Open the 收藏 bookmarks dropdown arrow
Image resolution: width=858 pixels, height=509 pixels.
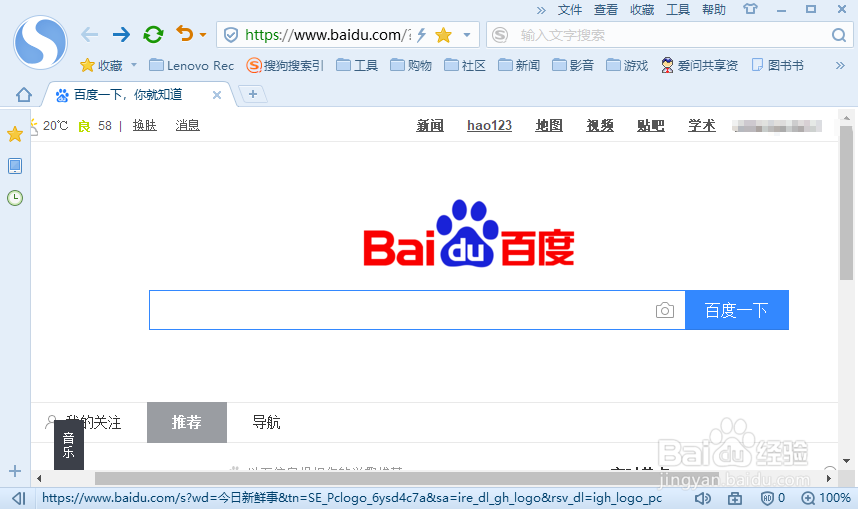pyautogui.click(x=134, y=65)
